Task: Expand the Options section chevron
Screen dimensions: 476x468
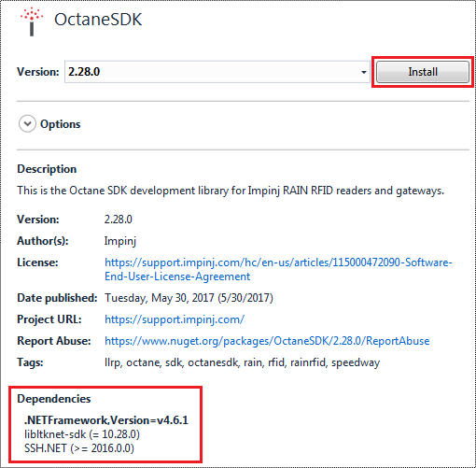Action: pos(27,124)
